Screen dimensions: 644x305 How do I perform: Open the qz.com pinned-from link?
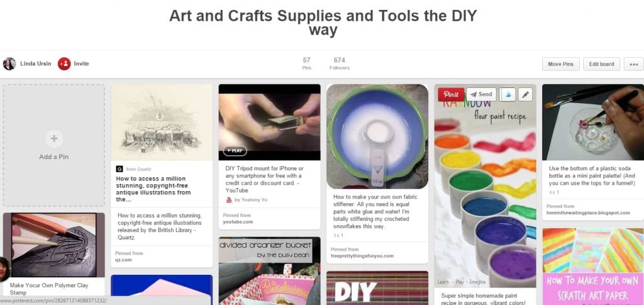click(123, 260)
